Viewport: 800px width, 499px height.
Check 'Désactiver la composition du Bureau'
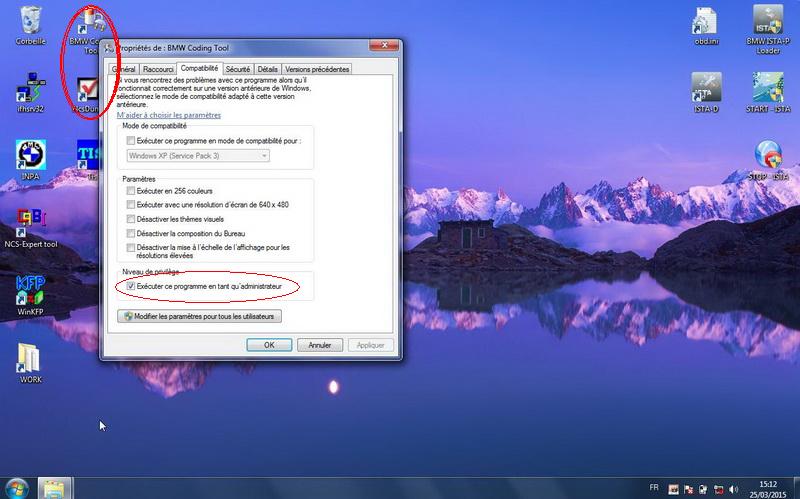point(131,233)
